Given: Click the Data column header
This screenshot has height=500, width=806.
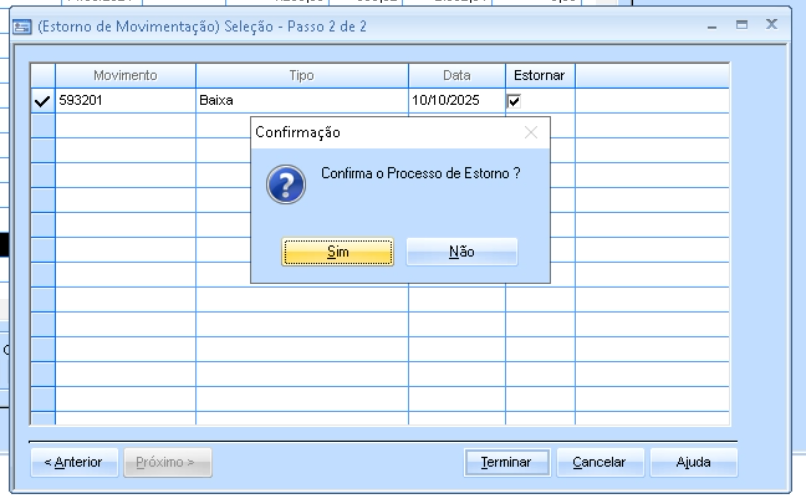Looking at the screenshot, I should click(x=456, y=75).
